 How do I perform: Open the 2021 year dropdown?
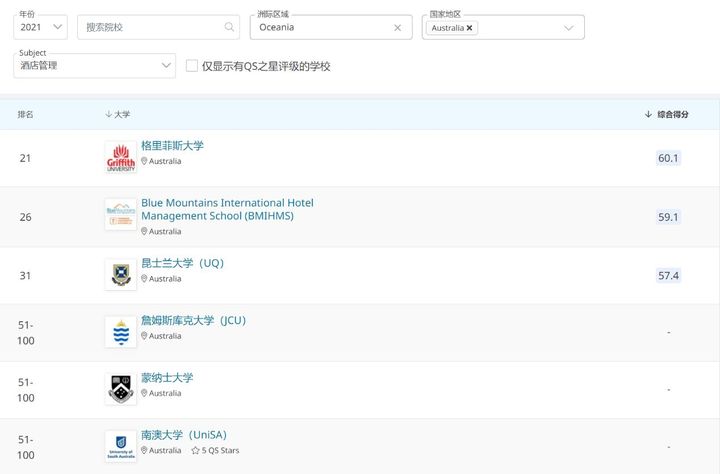[x=40, y=27]
